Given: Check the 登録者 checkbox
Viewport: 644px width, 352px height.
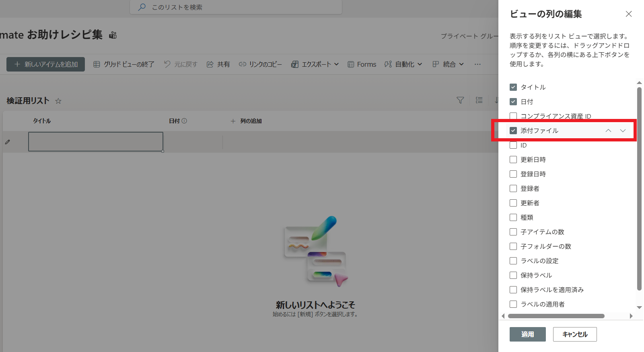Looking at the screenshot, I should tap(513, 188).
